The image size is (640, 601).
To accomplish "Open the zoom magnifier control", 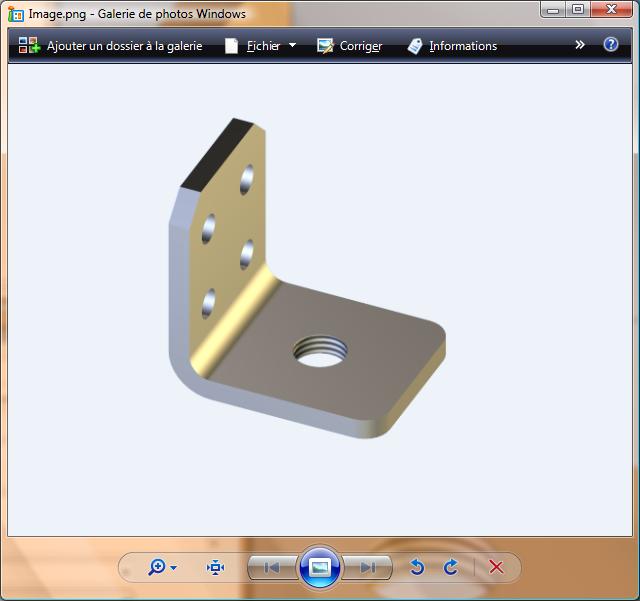I will [x=161, y=567].
